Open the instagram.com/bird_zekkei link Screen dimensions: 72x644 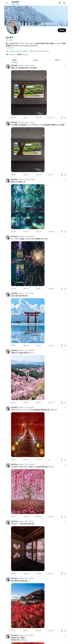pyautogui.click(x=18, y=51)
